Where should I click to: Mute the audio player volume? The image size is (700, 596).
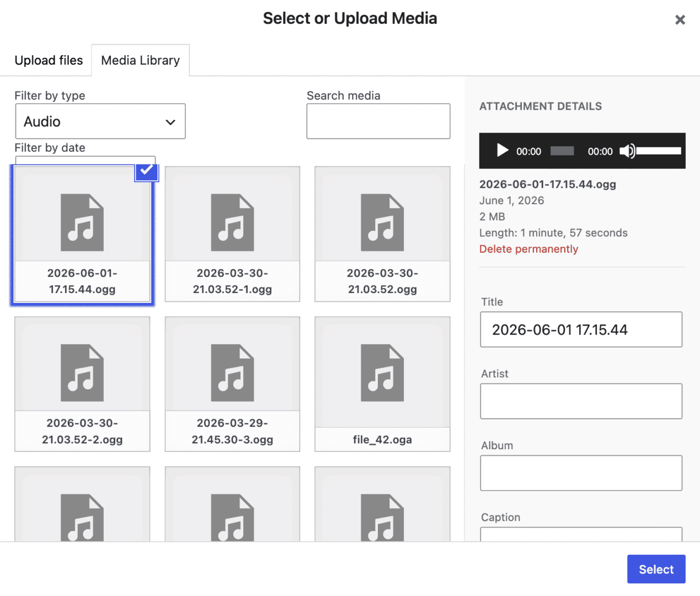tap(627, 151)
